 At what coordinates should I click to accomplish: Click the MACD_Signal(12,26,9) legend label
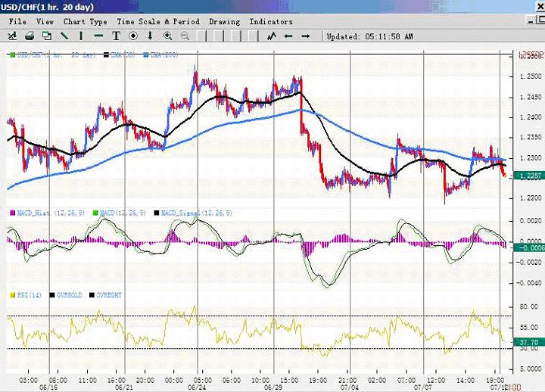click(x=179, y=214)
